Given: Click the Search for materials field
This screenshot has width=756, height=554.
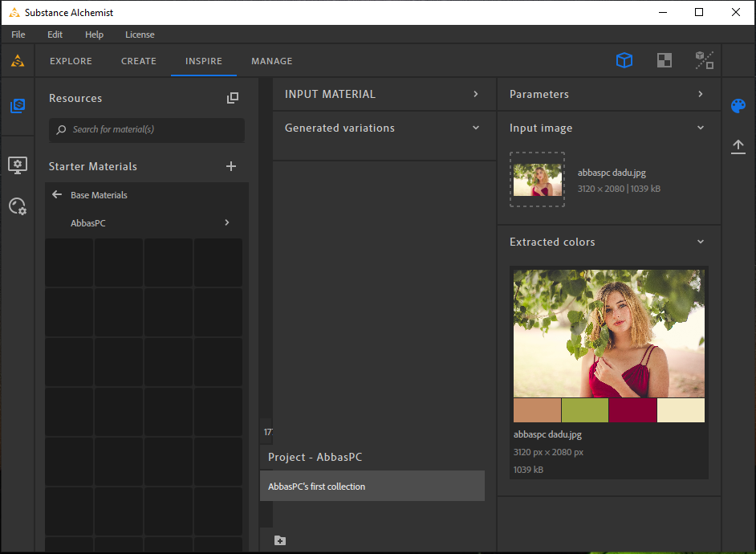Looking at the screenshot, I should (x=147, y=130).
